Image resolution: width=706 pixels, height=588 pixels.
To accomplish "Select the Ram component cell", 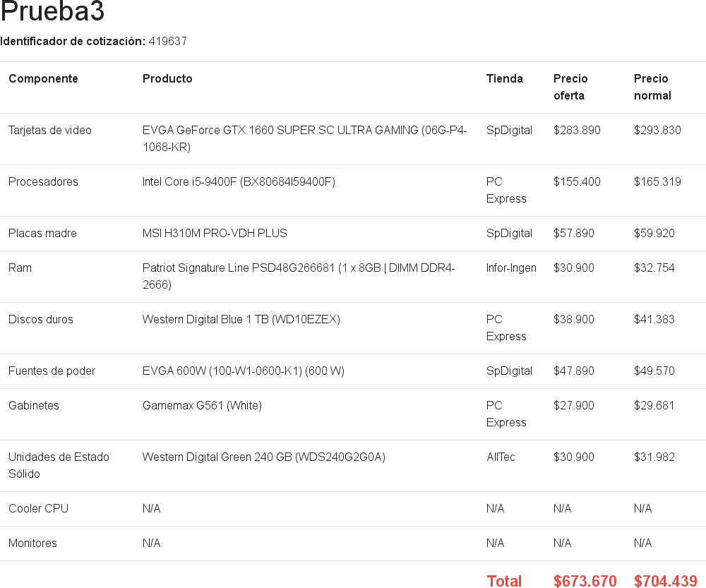I will tap(20, 268).
